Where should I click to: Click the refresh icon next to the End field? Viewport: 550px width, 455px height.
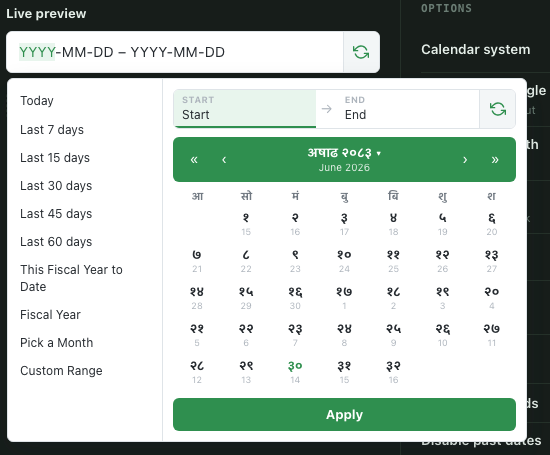[497, 109]
